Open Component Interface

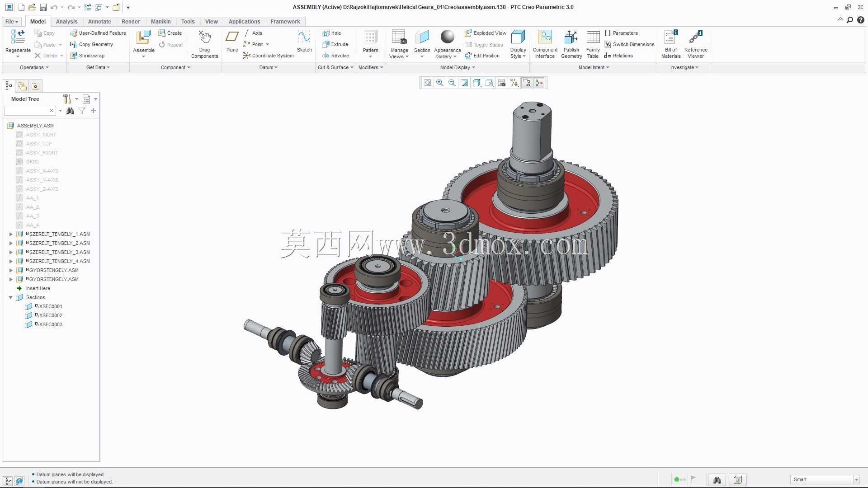(x=545, y=44)
